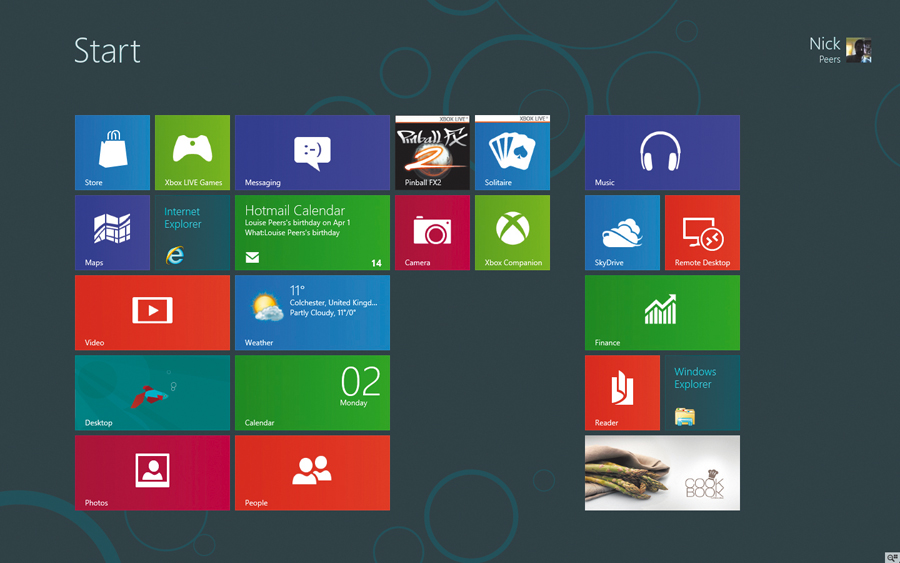Open the Finance tile

coord(662,313)
